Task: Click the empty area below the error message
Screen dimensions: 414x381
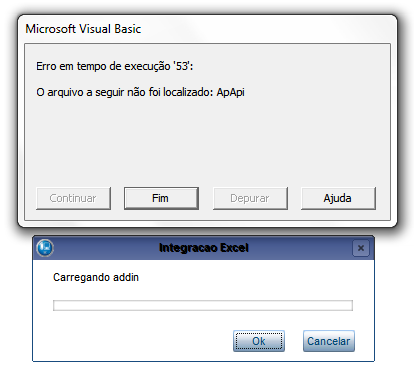Action: click(207, 142)
